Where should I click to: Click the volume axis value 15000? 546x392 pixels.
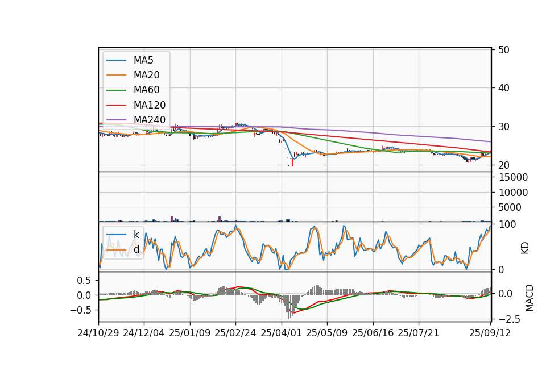point(513,177)
